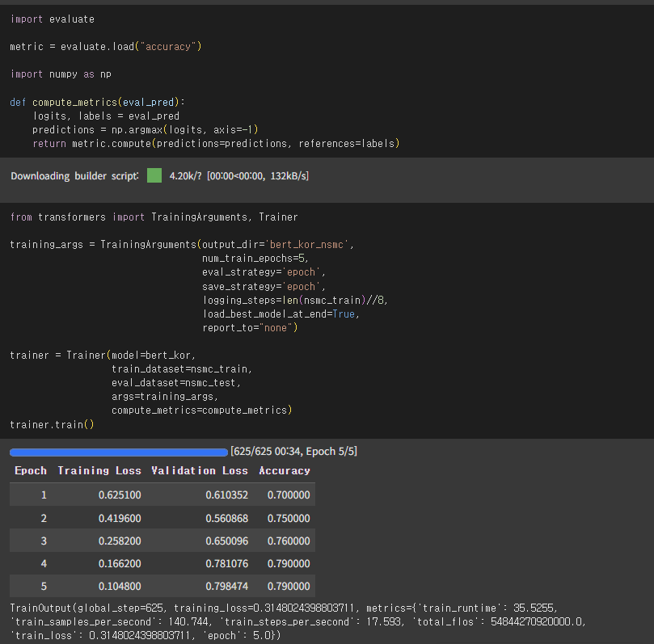
Task: Click the '4.20k/? [00:00<00:00, 132kB/s]' text
Action: (x=239, y=176)
